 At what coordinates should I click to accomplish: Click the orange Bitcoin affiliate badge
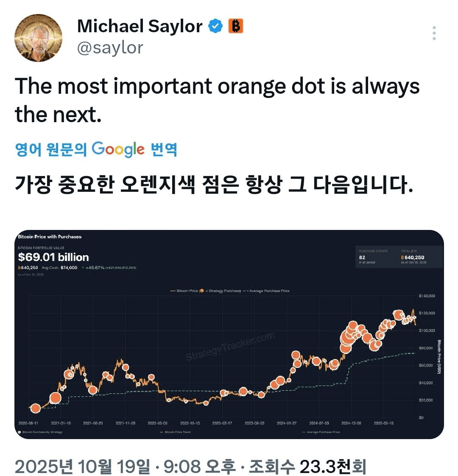236,26
